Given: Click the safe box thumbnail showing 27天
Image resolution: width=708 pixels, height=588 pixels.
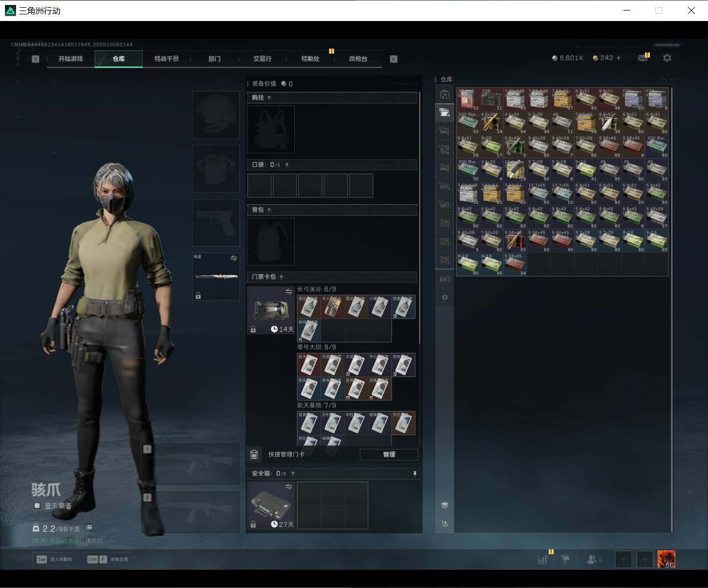Looking at the screenshot, I should (271, 505).
